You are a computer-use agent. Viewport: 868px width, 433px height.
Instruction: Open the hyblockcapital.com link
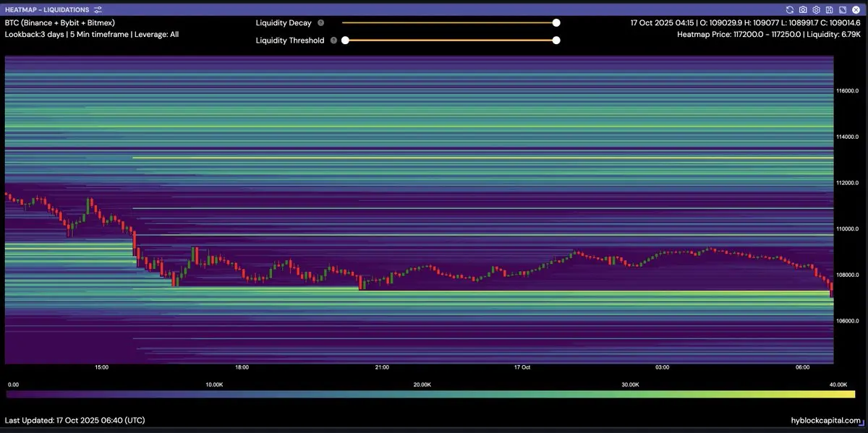[825, 420]
